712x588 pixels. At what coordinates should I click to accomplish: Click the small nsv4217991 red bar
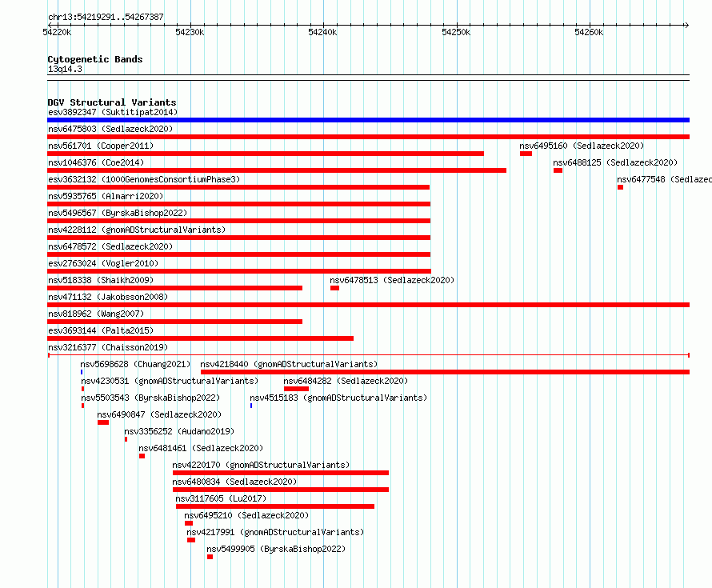(191, 540)
